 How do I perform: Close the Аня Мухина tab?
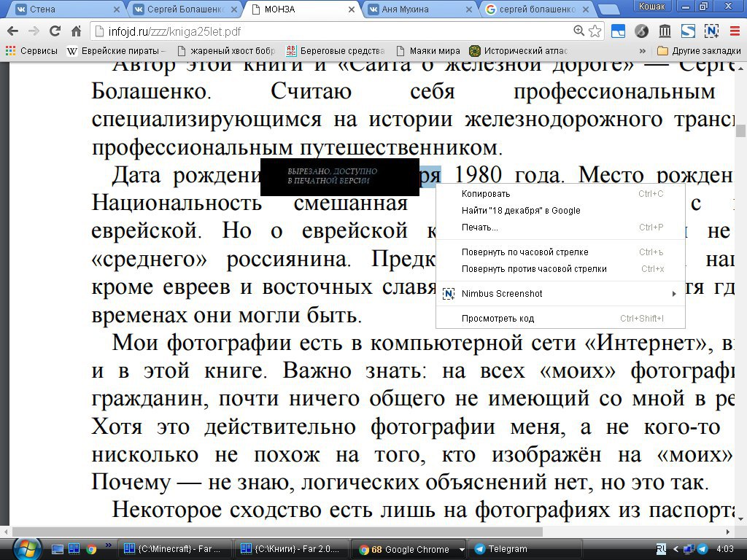pyautogui.click(x=469, y=9)
